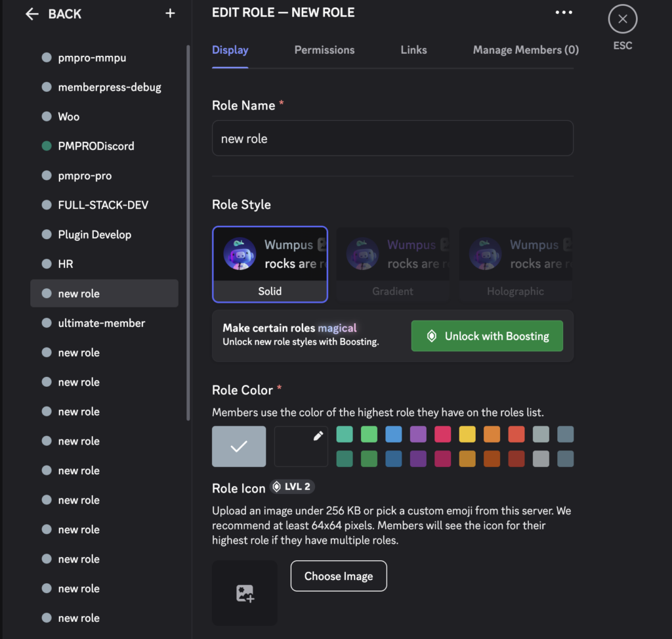Click the green dot beside PMPRODiscord
The width and height of the screenshot is (672, 639).
coord(47,146)
